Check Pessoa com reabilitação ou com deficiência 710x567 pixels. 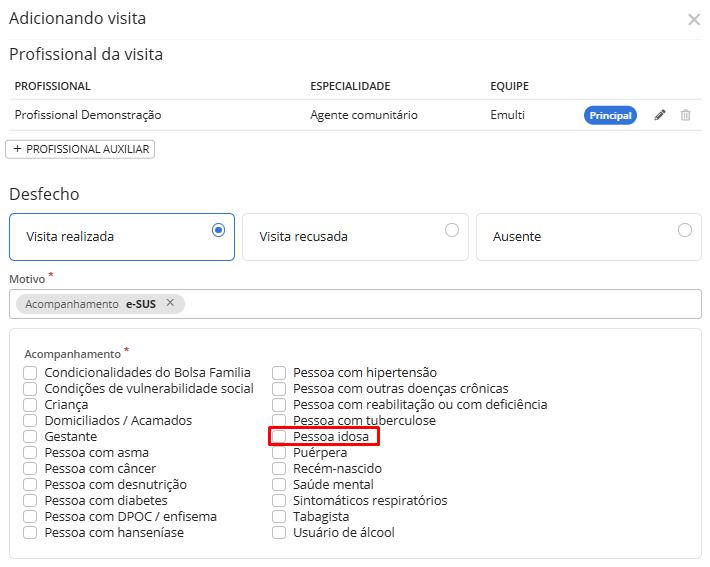point(279,404)
